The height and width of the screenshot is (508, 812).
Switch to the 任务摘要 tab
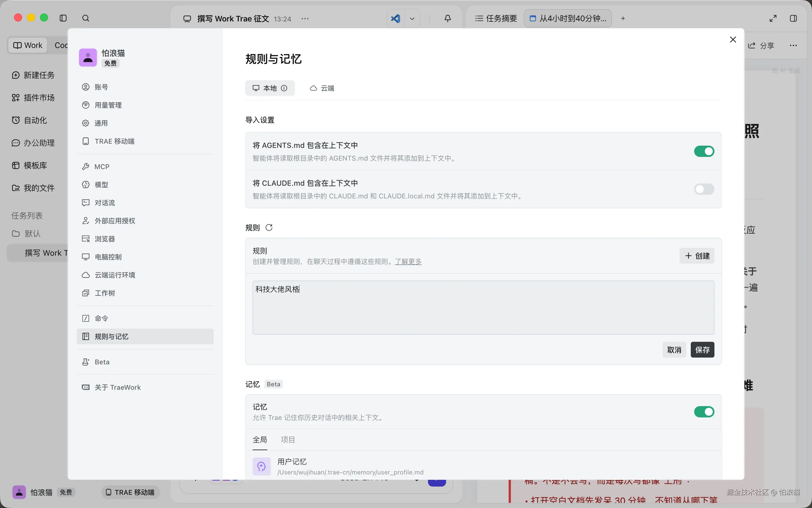pyautogui.click(x=496, y=18)
